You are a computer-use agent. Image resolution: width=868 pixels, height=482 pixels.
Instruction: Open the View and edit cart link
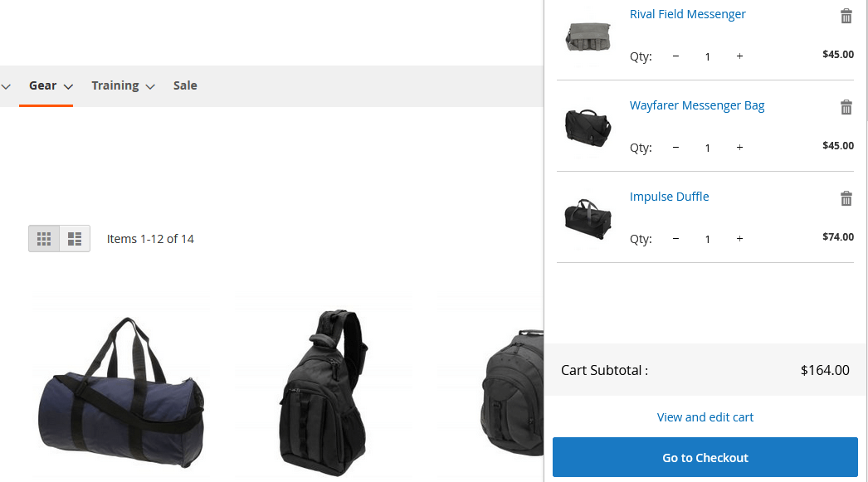pyautogui.click(x=705, y=417)
